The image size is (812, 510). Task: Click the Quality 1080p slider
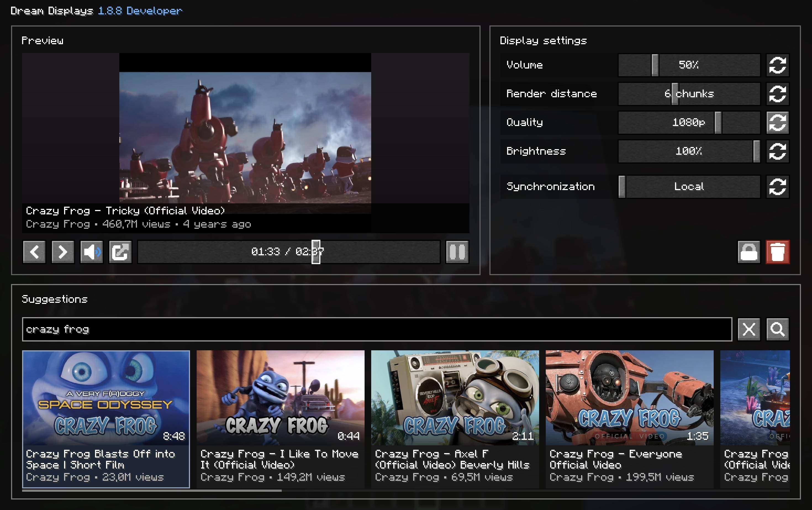689,122
